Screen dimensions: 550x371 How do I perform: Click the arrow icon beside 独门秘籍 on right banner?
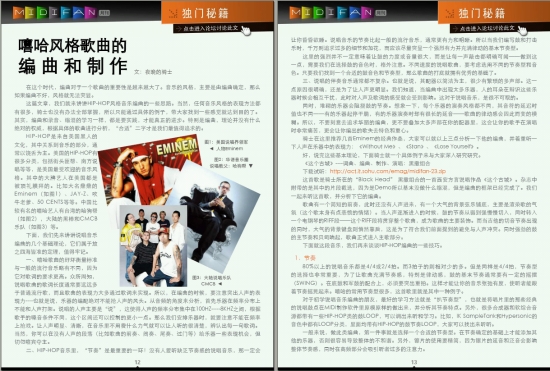click(x=449, y=13)
